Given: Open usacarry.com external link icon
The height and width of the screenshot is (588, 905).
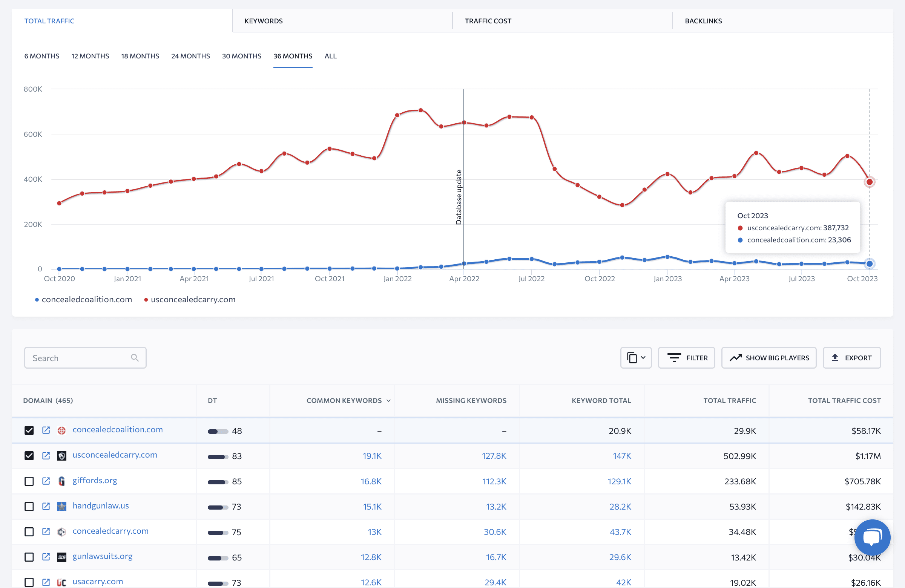Looking at the screenshot, I should click(x=46, y=582).
